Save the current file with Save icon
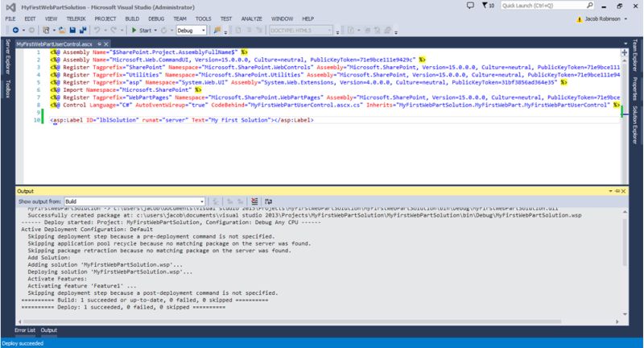The width and height of the screenshot is (644, 348). tap(72, 31)
